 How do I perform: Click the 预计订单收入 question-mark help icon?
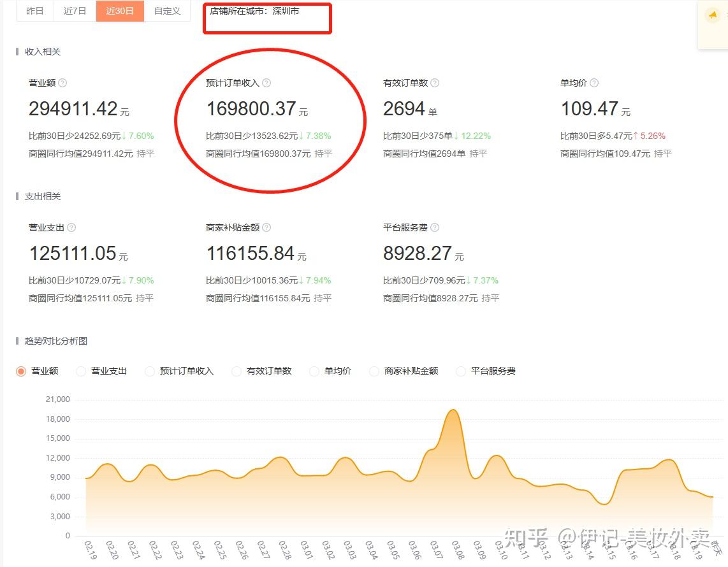(266, 82)
